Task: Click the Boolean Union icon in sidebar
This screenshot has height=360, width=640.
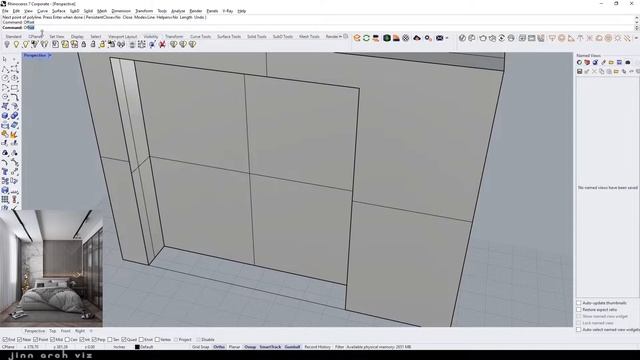Action: 14,116
